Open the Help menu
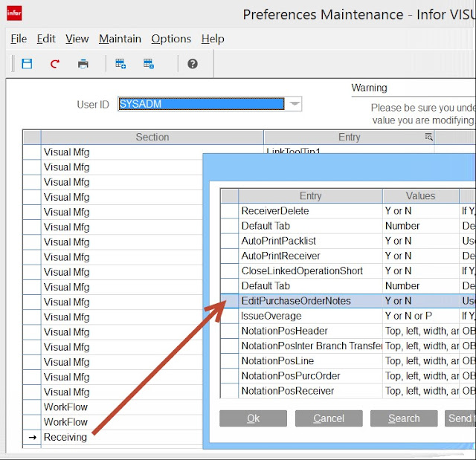 [x=213, y=39]
